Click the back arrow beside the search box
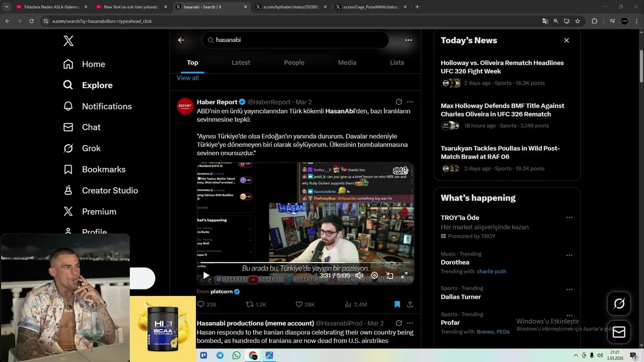 coord(181,40)
